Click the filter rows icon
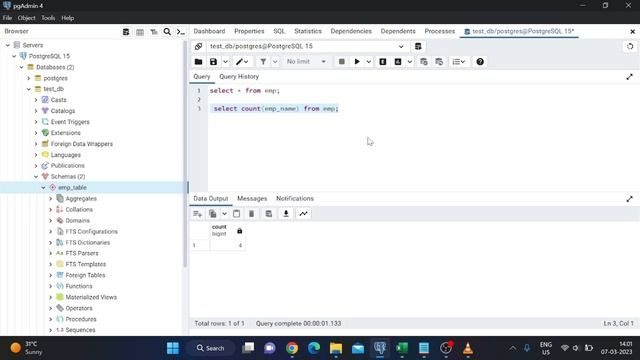 coord(263,62)
